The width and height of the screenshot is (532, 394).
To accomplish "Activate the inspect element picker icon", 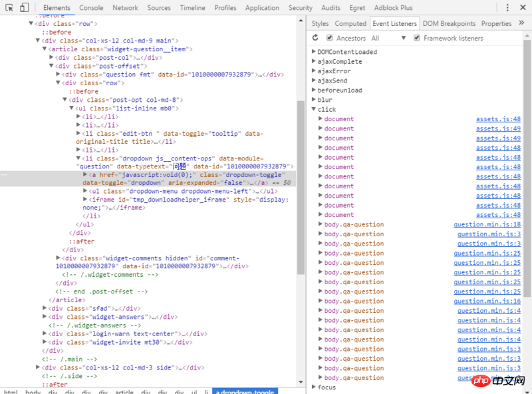I will pyautogui.click(x=9, y=8).
